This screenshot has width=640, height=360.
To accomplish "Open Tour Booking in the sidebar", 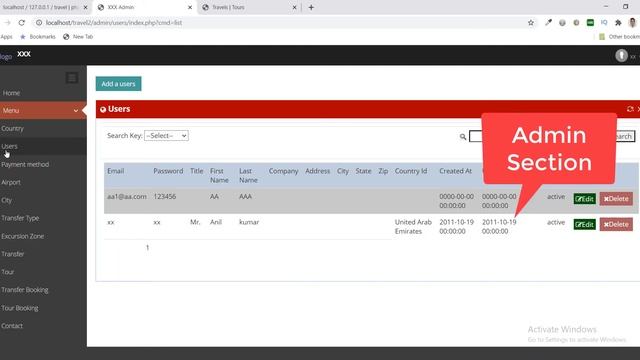I will 20,308.
